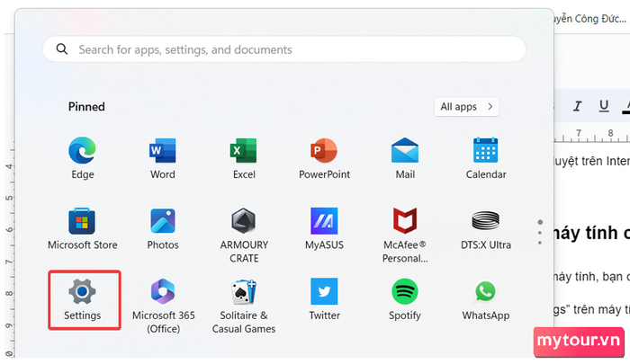Open WhatsApp pinned app
The height and width of the screenshot is (364, 630).
point(486,299)
